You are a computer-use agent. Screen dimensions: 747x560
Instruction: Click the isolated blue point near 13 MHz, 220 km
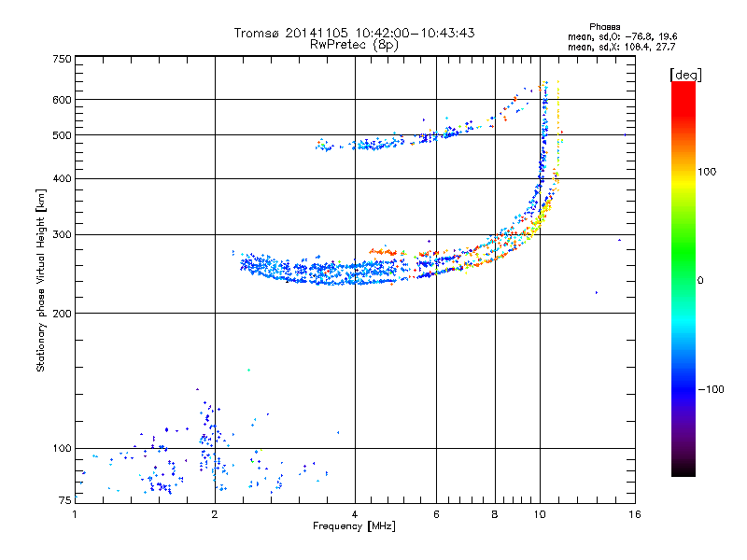(x=597, y=293)
